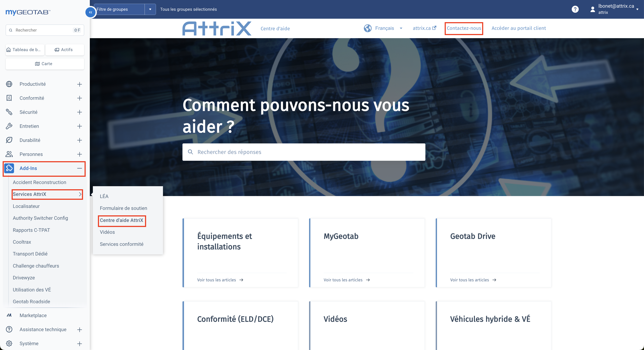
Task: Open Centre d'aide AttriX menu item
Action: coord(122,220)
